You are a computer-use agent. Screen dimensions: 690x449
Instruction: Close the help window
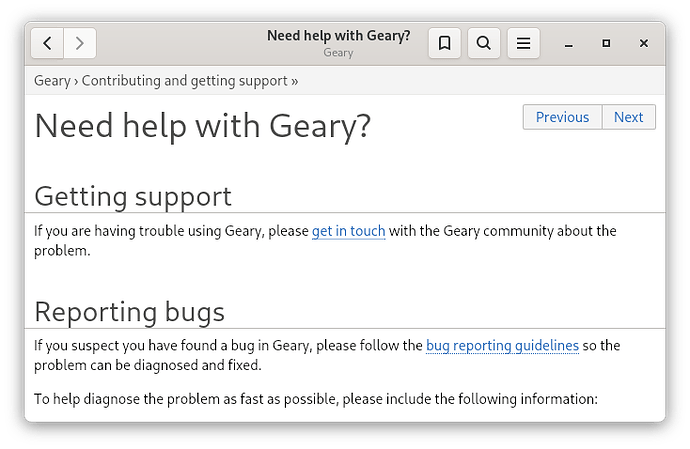(644, 43)
